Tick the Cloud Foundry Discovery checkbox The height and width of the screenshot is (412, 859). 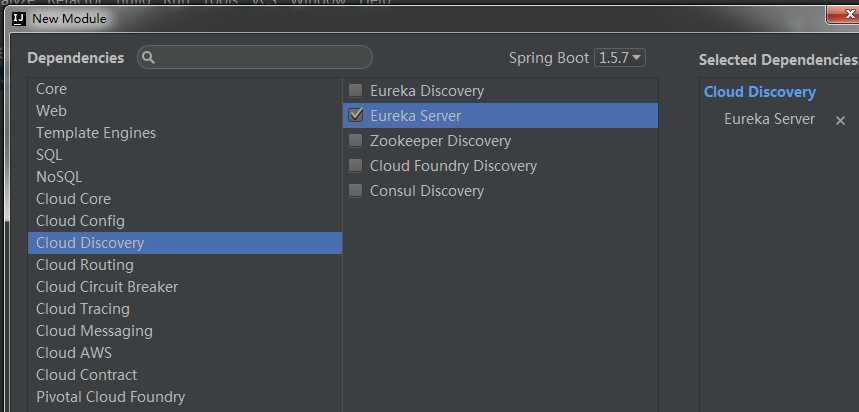[356, 166]
